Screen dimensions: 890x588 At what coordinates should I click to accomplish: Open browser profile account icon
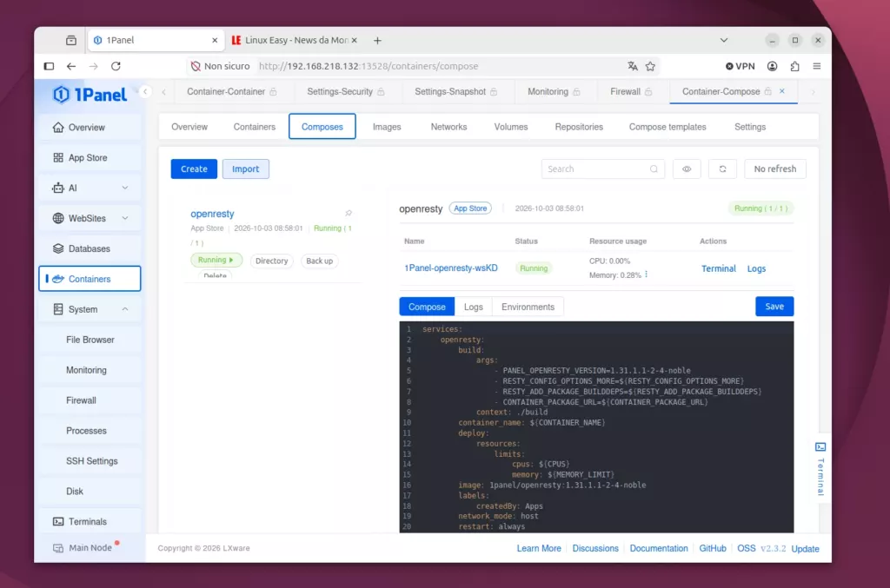tap(772, 66)
